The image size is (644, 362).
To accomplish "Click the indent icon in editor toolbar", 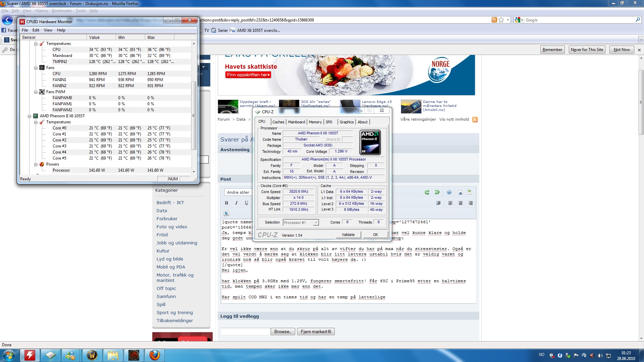I will 438,203.
